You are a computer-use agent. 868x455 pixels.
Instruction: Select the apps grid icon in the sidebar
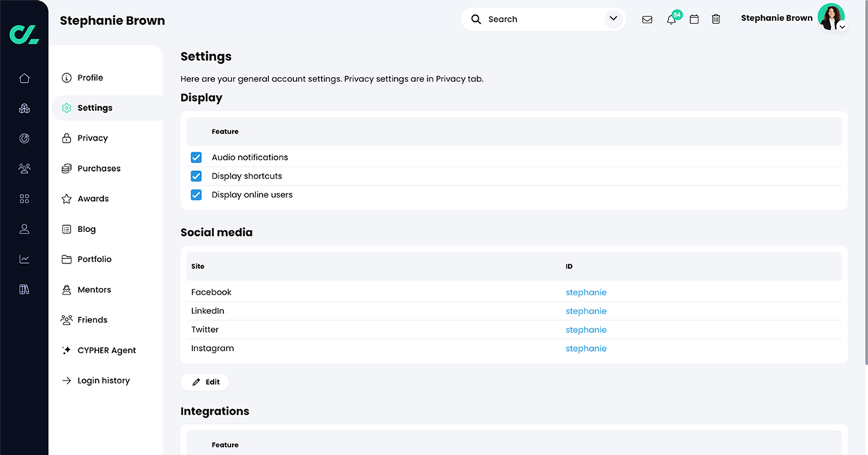(23, 198)
